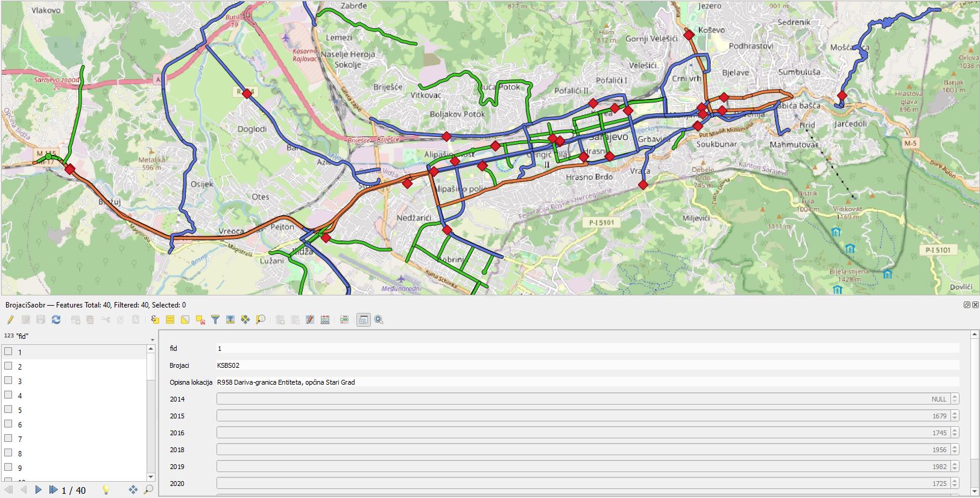Viewport: 980px width, 498px height.
Task: Tick the checkbox beside feature 6
Action: 8,424
